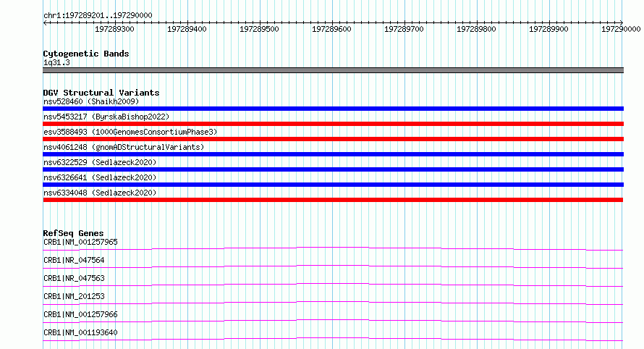
Task: Select the 1q31.3 band label
Action: point(56,62)
